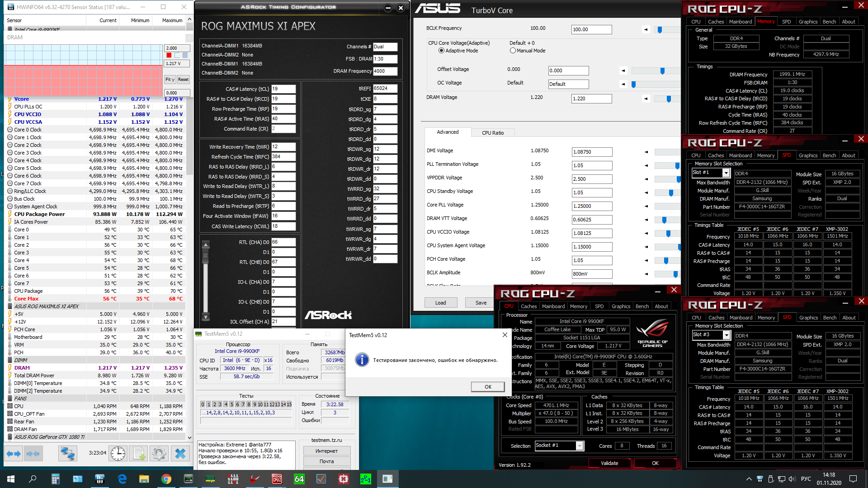Click HWiNFO logging sheet with plus icon
The image size is (868, 488).
139,453
